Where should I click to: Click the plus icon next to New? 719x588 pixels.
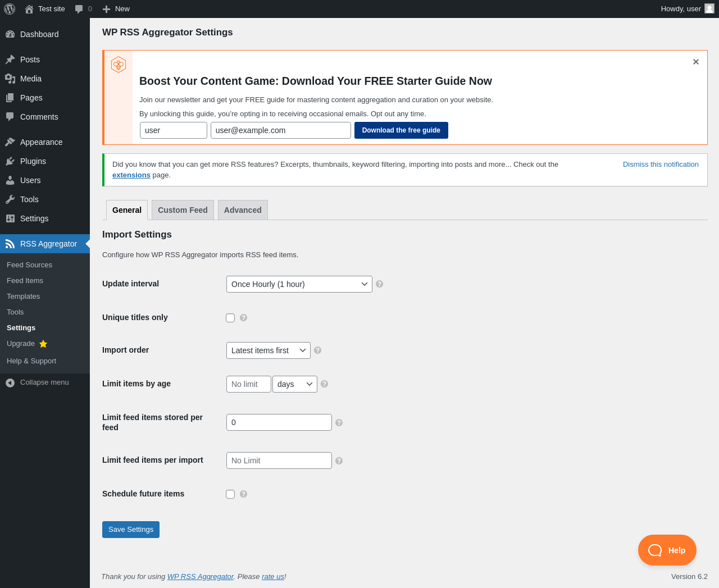(106, 9)
